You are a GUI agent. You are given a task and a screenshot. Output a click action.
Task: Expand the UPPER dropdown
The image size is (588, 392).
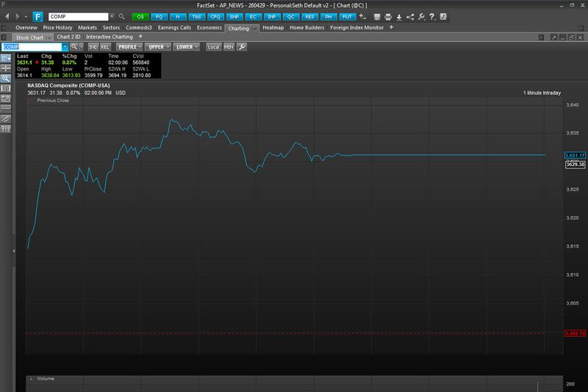(x=157, y=46)
